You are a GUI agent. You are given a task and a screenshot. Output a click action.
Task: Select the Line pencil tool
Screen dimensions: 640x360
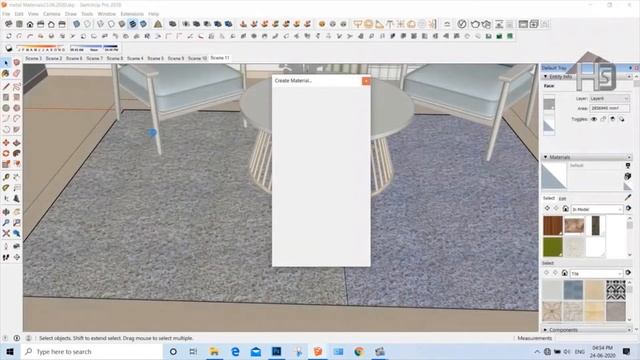(6, 87)
